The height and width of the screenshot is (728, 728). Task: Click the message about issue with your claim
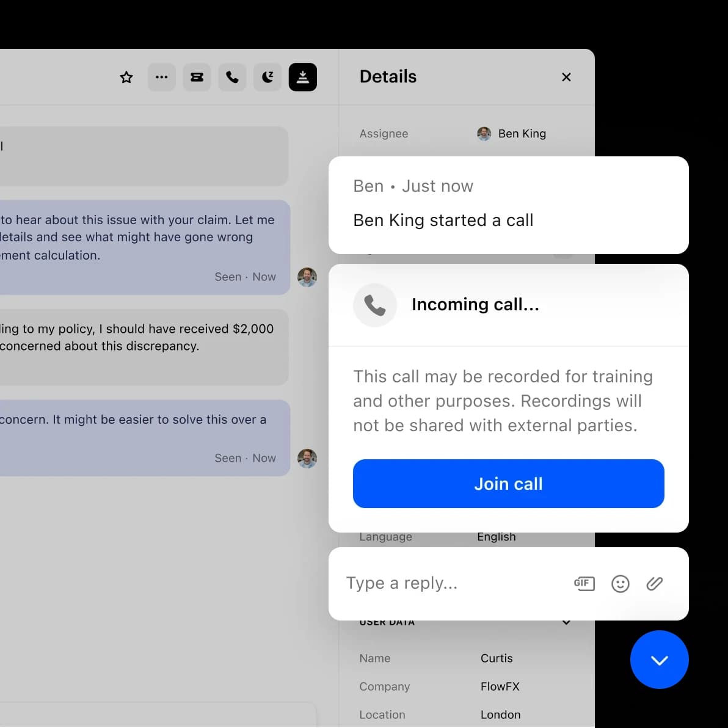pos(145,247)
